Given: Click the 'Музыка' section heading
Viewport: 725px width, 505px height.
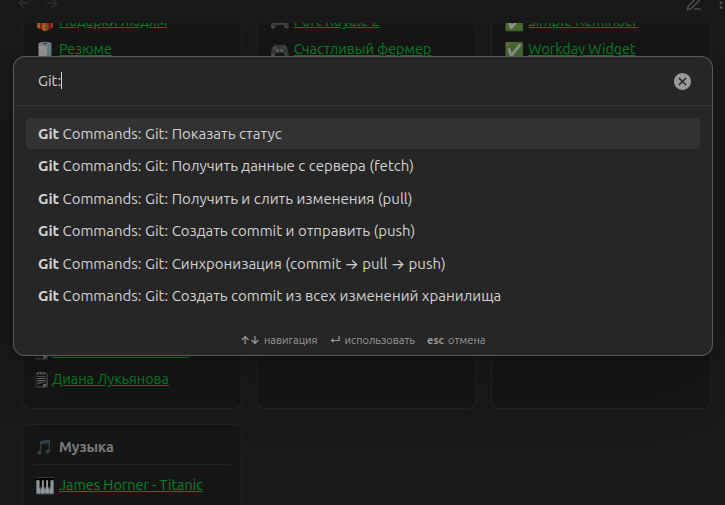Looking at the screenshot, I should click(86, 447).
